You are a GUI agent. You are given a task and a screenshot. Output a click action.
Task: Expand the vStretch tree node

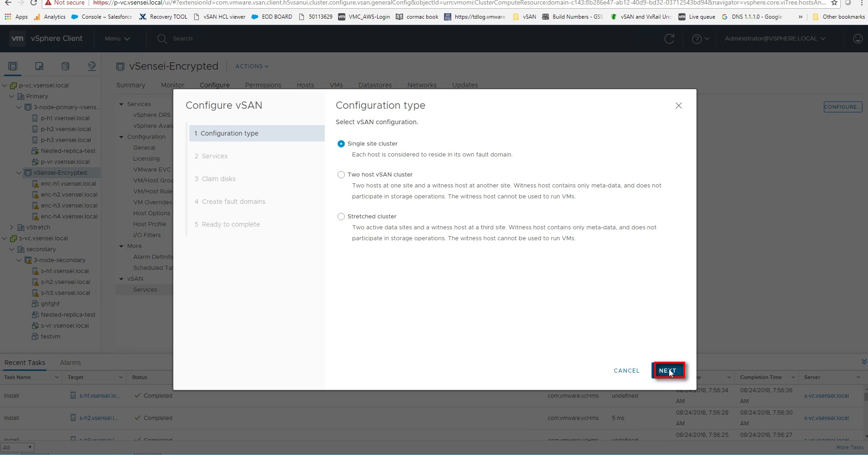coord(11,227)
